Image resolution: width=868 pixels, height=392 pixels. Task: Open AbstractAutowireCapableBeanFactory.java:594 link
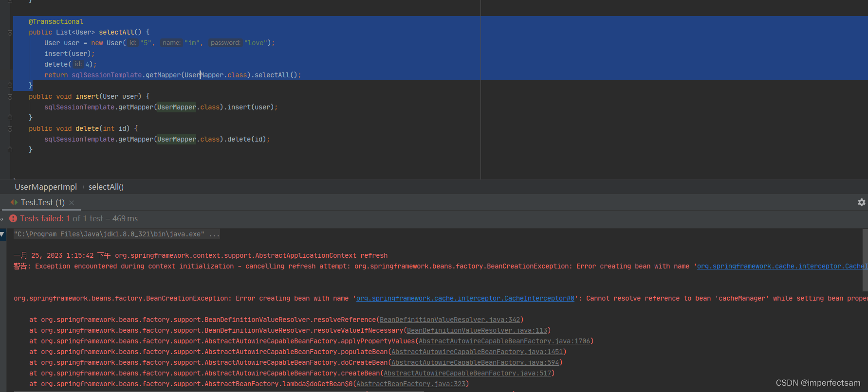tap(475, 362)
